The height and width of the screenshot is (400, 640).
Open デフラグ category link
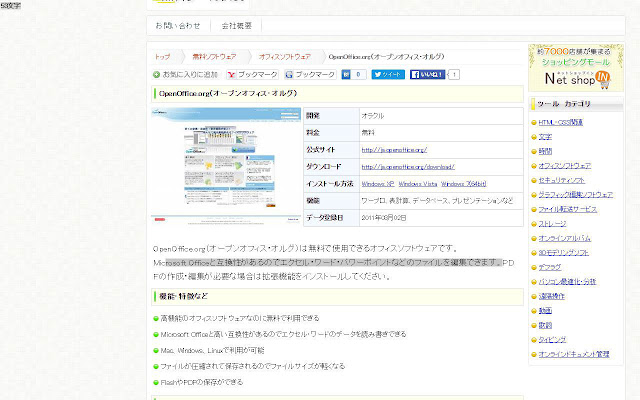[x=550, y=267]
